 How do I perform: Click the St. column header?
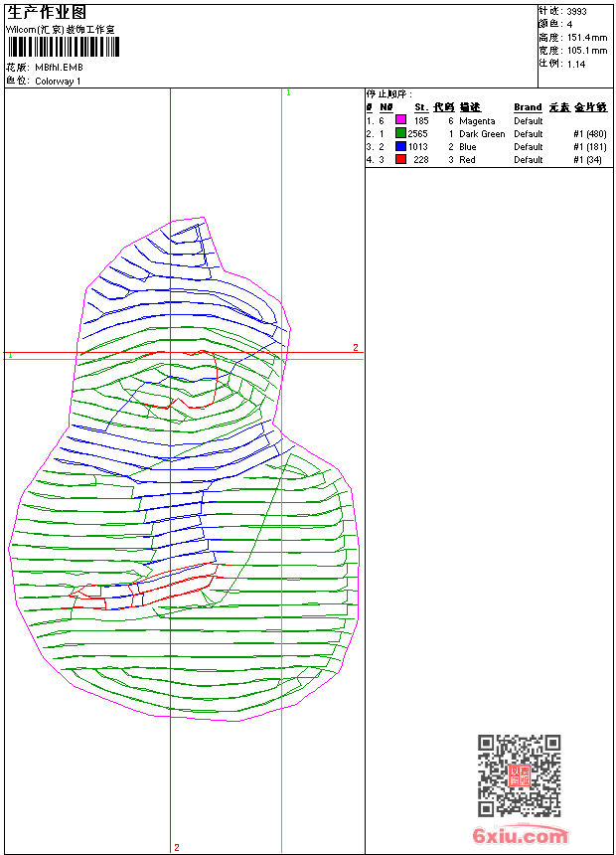click(421, 107)
